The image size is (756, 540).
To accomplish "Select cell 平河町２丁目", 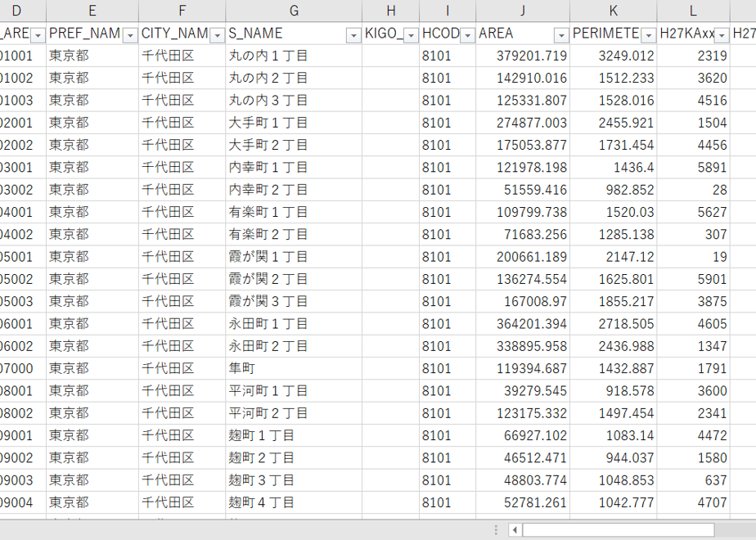I will pyautogui.click(x=294, y=413).
